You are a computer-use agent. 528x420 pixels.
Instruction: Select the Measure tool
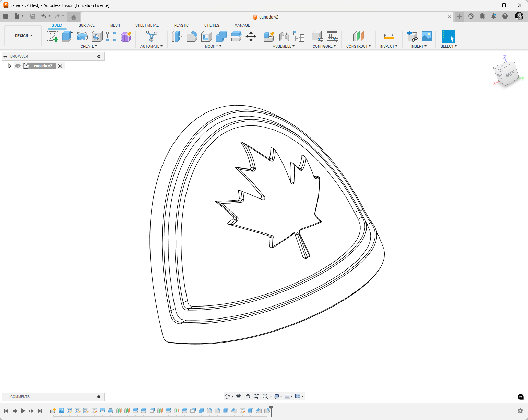[x=389, y=36]
